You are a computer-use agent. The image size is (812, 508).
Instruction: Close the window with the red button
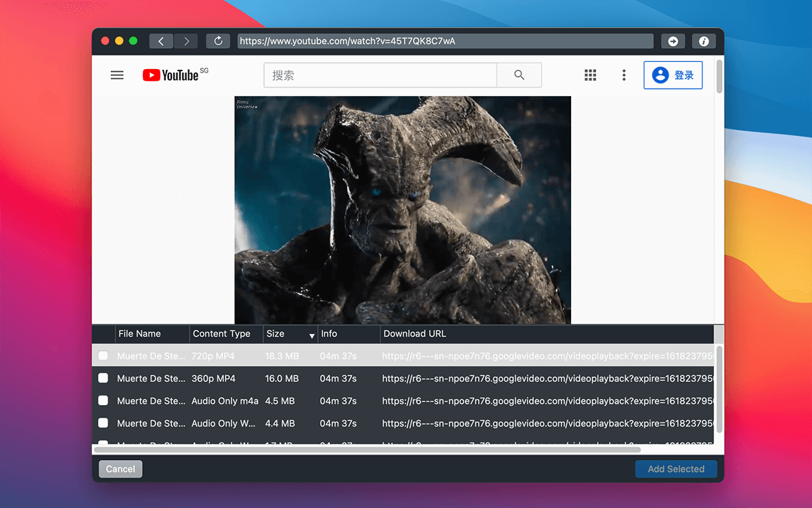coord(106,41)
